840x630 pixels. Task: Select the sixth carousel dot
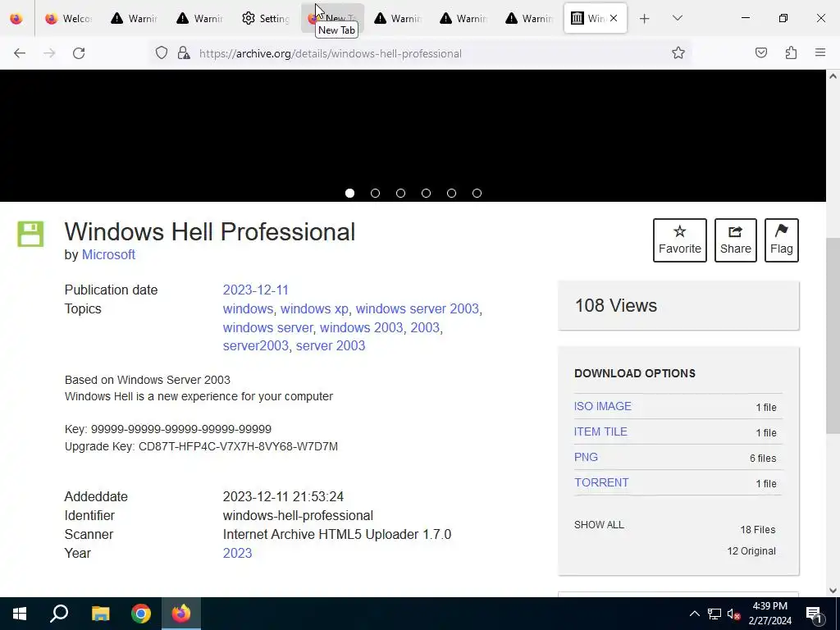pos(477,193)
